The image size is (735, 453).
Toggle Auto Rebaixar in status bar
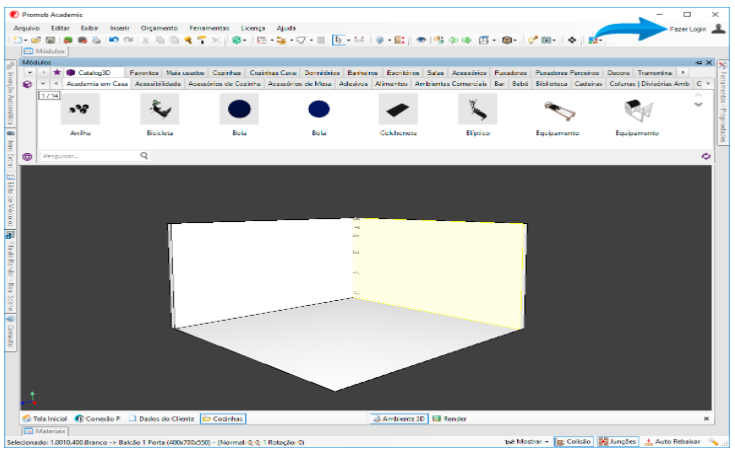pyautogui.click(x=671, y=441)
